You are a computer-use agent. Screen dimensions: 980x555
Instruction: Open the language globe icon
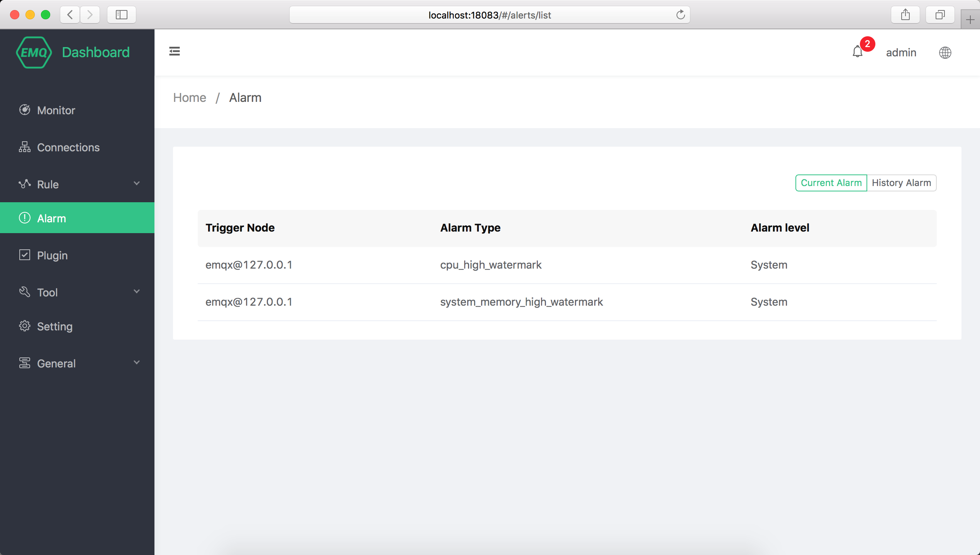[945, 52]
